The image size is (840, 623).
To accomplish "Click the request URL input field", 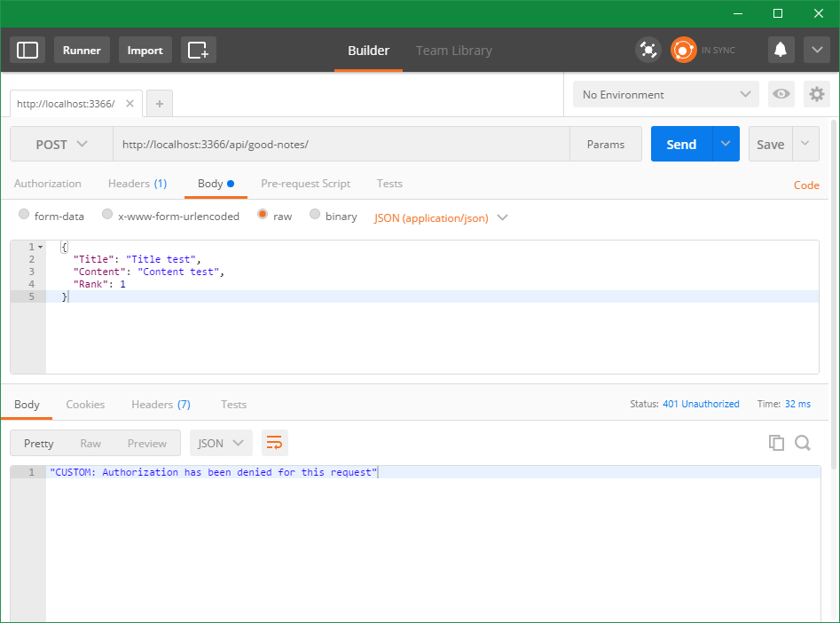I will click(341, 145).
